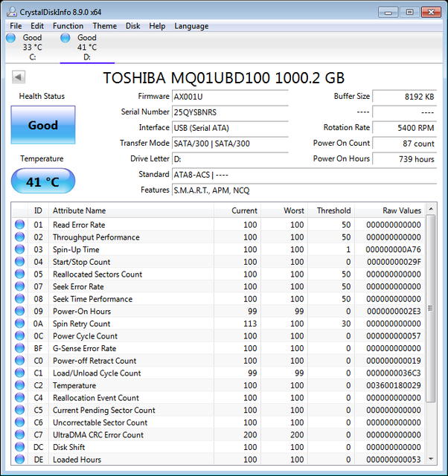Click the 41 °C temperature button

click(x=43, y=181)
